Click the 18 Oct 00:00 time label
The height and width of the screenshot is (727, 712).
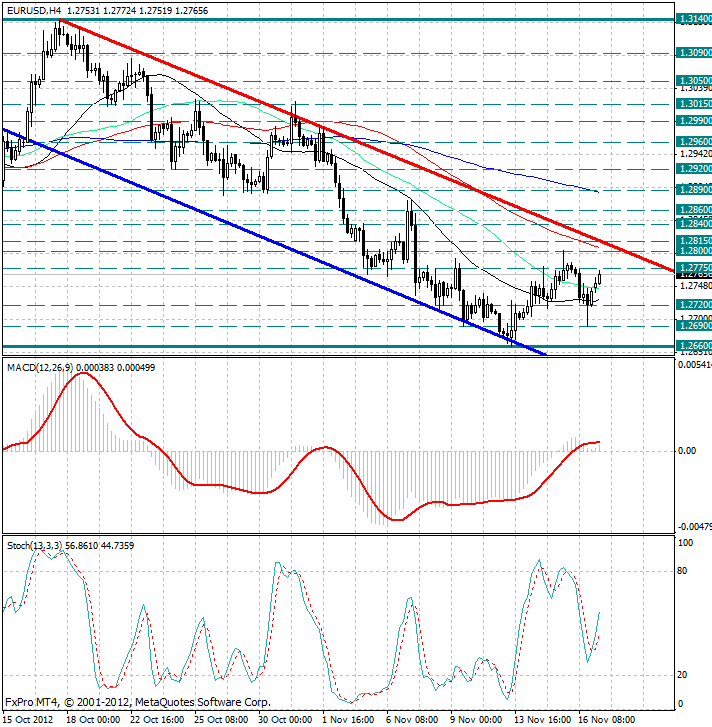click(93, 720)
